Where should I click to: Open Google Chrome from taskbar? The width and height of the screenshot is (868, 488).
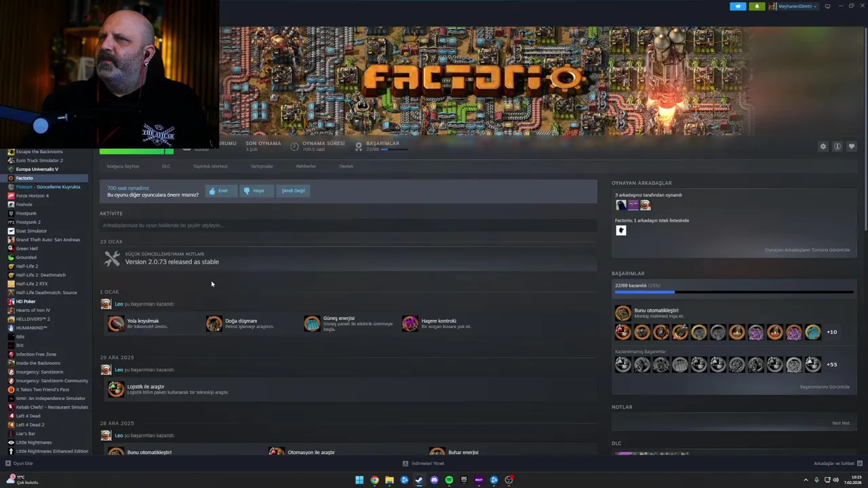pos(374,480)
